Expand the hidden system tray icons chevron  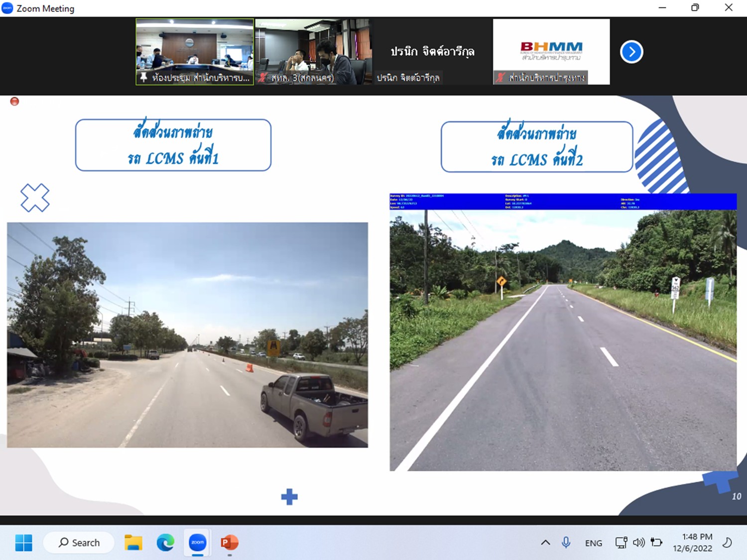[546, 543]
